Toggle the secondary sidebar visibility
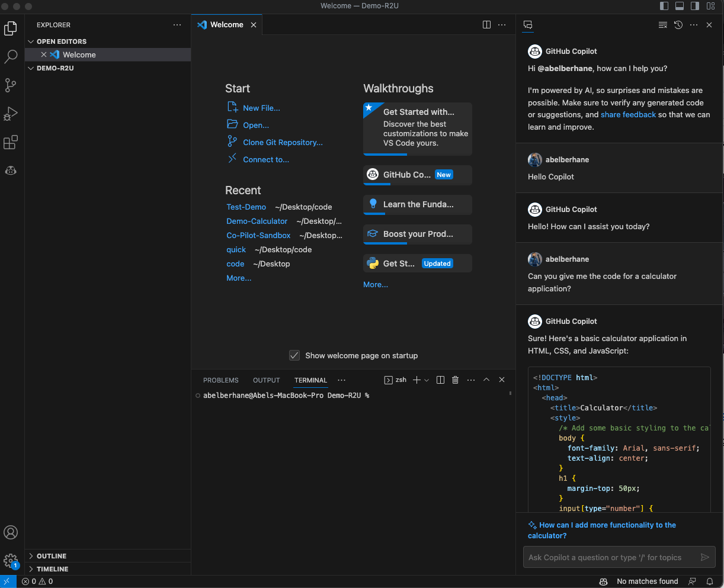This screenshot has width=724, height=588. click(695, 6)
